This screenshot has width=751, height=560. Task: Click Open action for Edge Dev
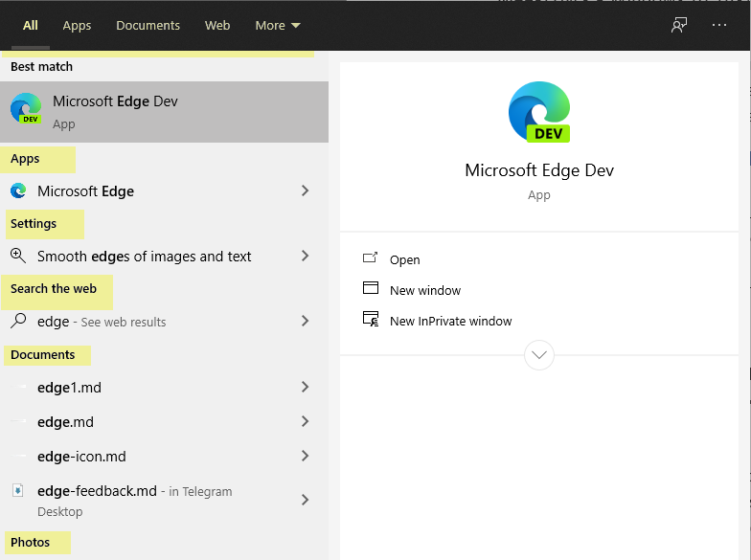point(404,260)
